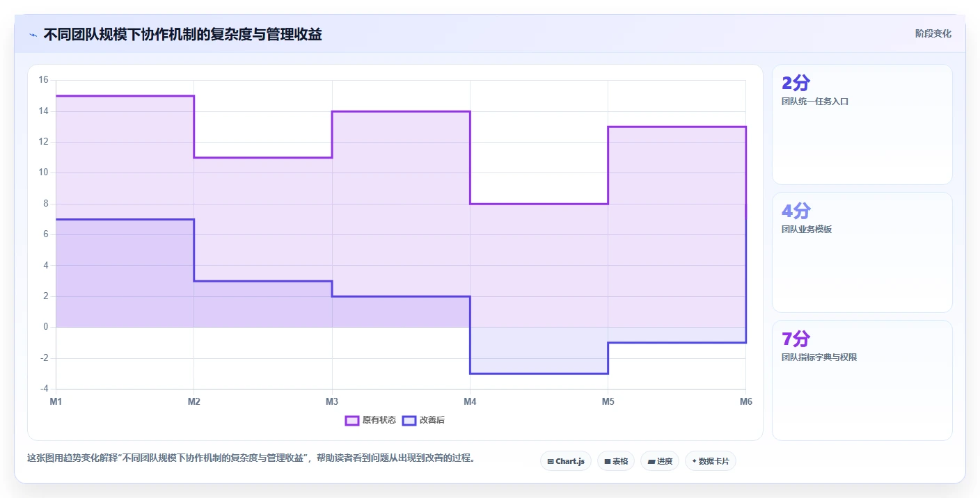Click the 阶段变化 label
This screenshot has width=980, height=498.
coord(933,33)
